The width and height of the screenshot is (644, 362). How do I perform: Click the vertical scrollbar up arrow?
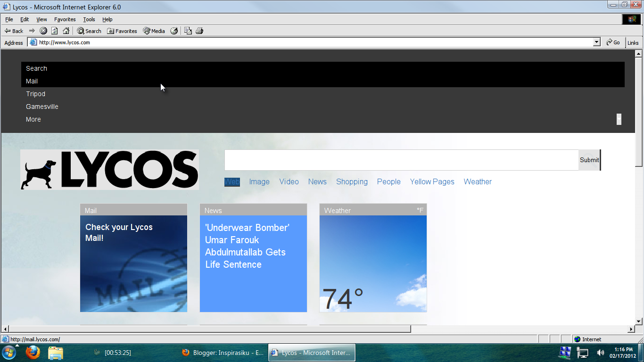coord(639,53)
